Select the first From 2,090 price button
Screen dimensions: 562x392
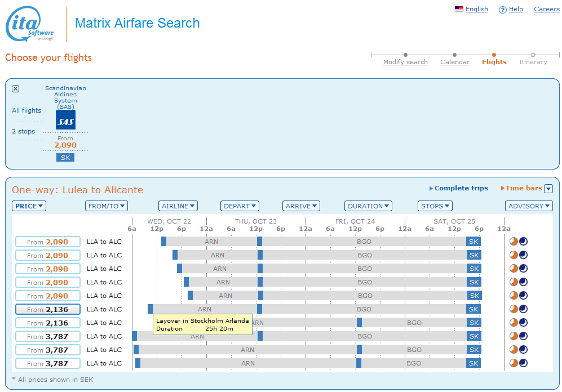[48, 242]
